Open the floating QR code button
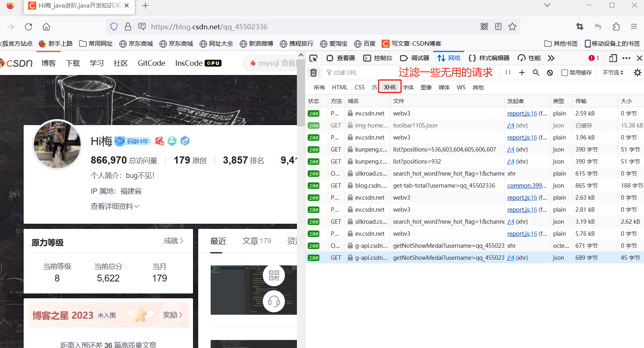Screen dimensions: 644x348 pos(274,275)
